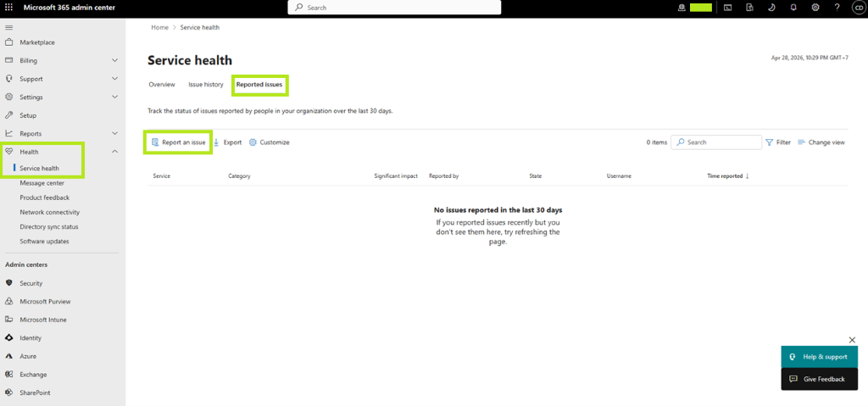Open settings gear icon in top header
Screen dimensions: 868x406
[x=815, y=7]
